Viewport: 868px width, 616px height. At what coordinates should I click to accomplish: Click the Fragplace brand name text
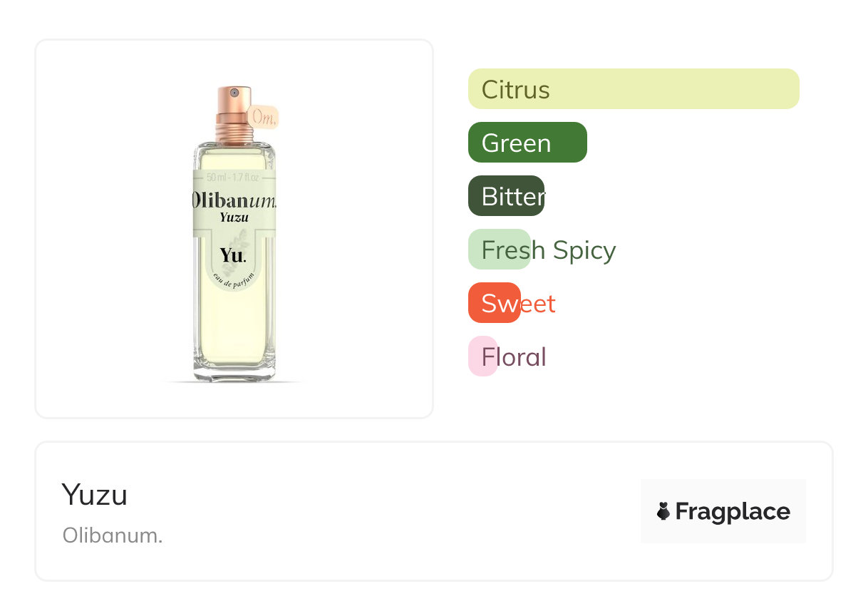point(733,511)
